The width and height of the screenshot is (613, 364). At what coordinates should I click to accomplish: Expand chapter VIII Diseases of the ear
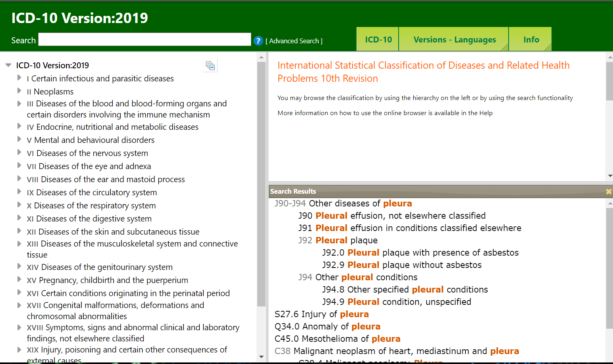(19, 179)
